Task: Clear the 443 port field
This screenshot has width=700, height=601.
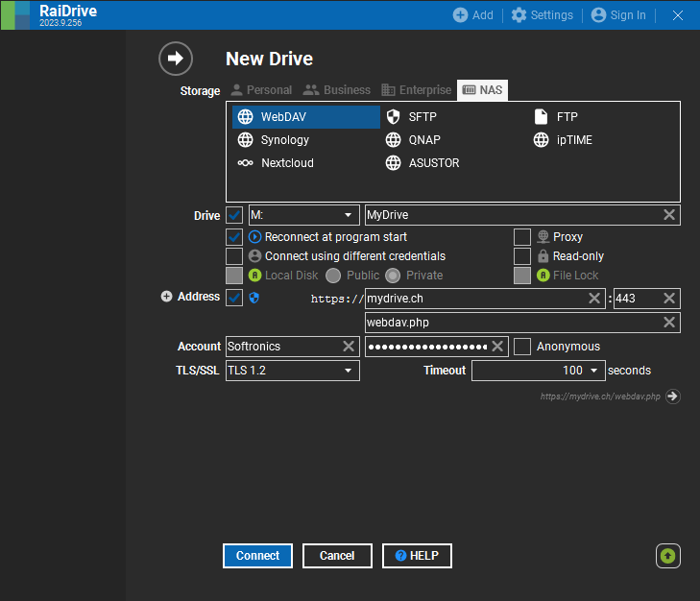Action: (668, 299)
